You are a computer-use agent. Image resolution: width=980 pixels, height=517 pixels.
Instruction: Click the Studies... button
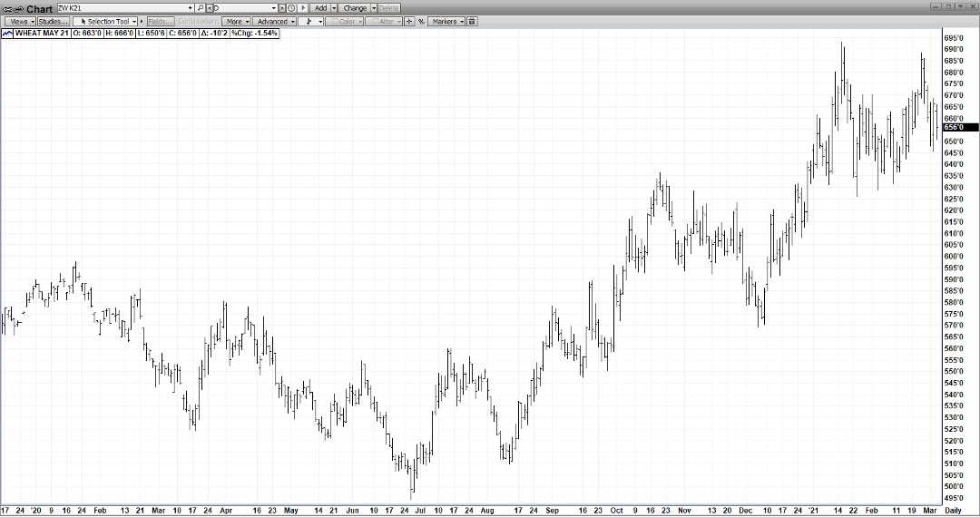(x=53, y=21)
